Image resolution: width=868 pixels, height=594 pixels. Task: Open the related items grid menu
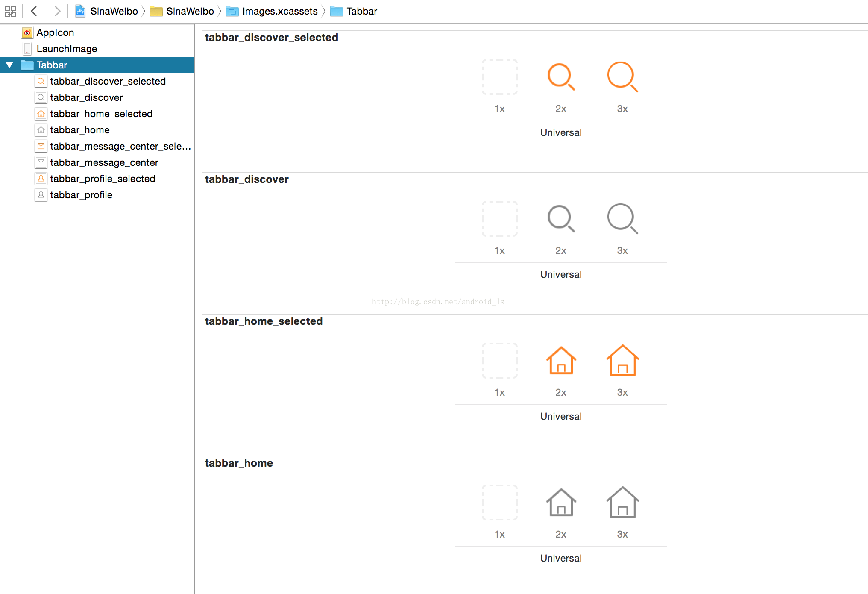[10, 11]
